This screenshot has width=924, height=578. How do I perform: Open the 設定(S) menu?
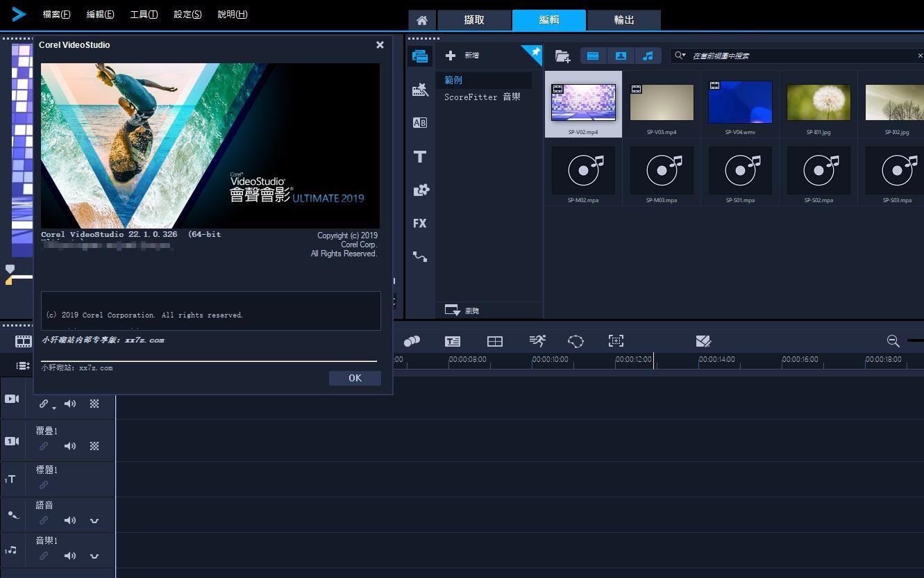tap(187, 15)
